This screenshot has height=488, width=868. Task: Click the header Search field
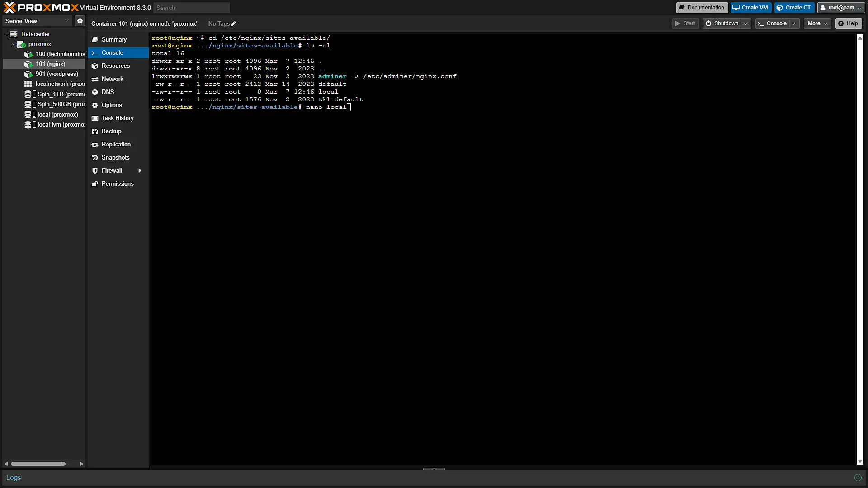click(192, 8)
